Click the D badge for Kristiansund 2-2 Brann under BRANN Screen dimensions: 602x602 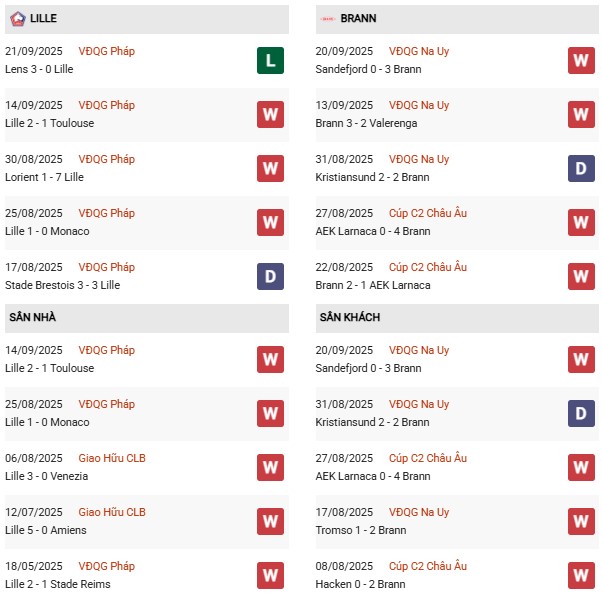pyautogui.click(x=581, y=169)
